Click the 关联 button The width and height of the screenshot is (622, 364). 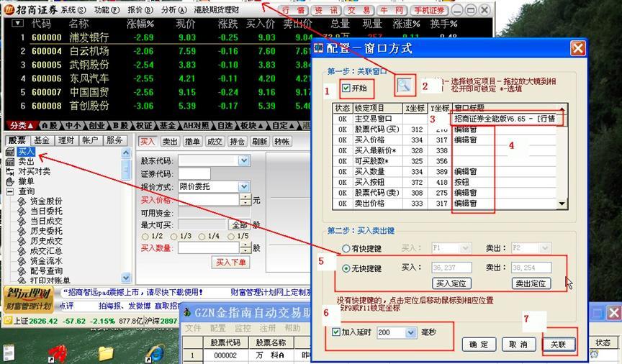tap(558, 344)
